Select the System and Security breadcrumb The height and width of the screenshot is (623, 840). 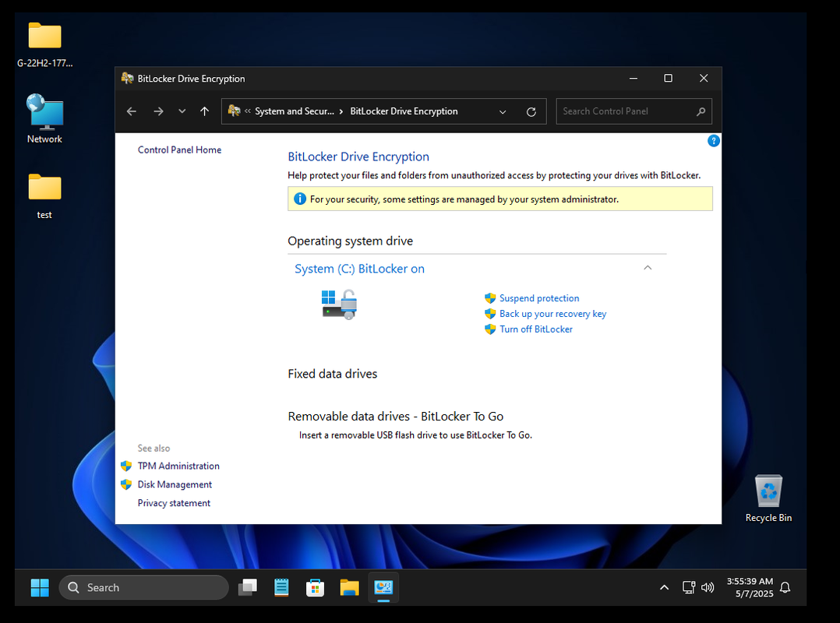pos(294,111)
